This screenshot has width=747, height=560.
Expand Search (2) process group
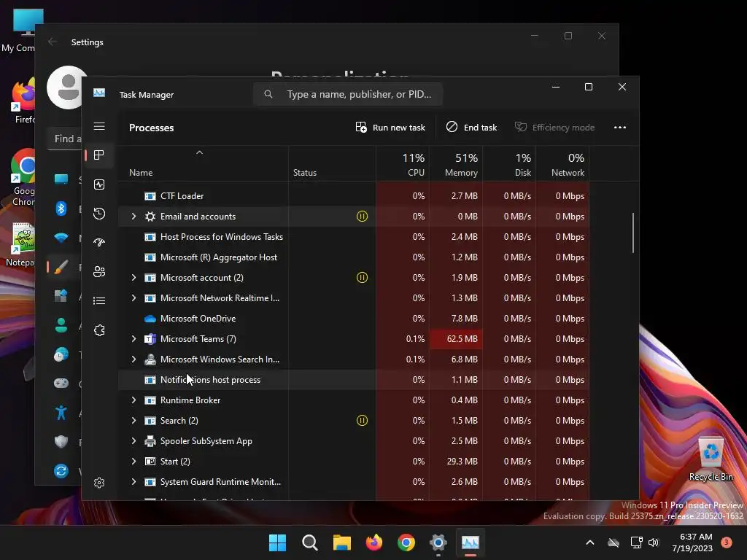tap(134, 420)
